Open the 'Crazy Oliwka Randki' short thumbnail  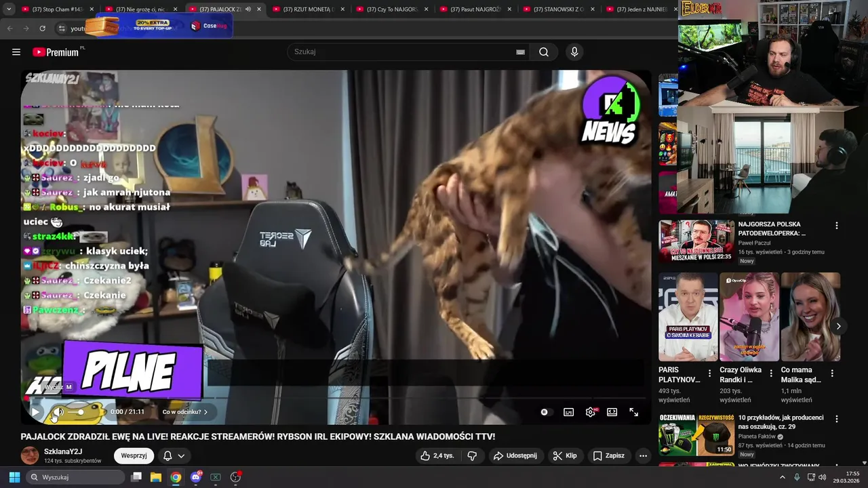click(x=749, y=317)
